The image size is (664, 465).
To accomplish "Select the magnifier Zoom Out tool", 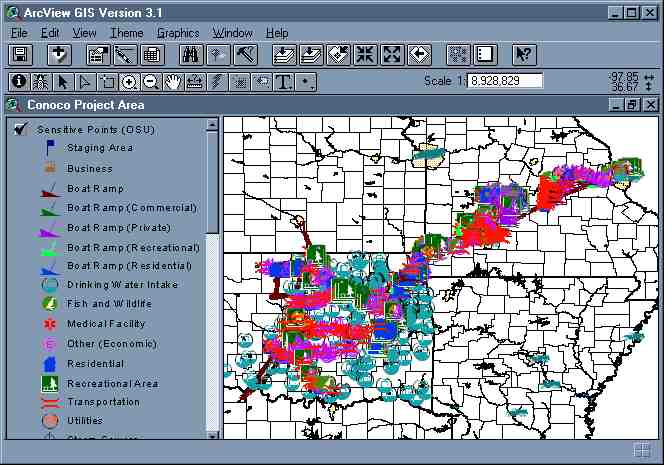I will 151,82.
